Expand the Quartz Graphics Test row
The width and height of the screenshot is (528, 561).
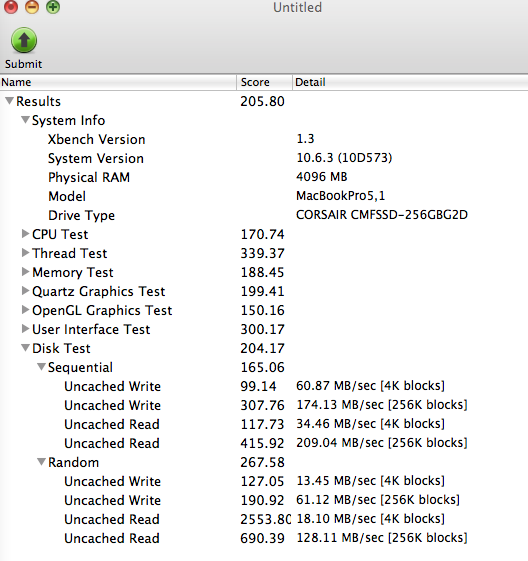25,291
